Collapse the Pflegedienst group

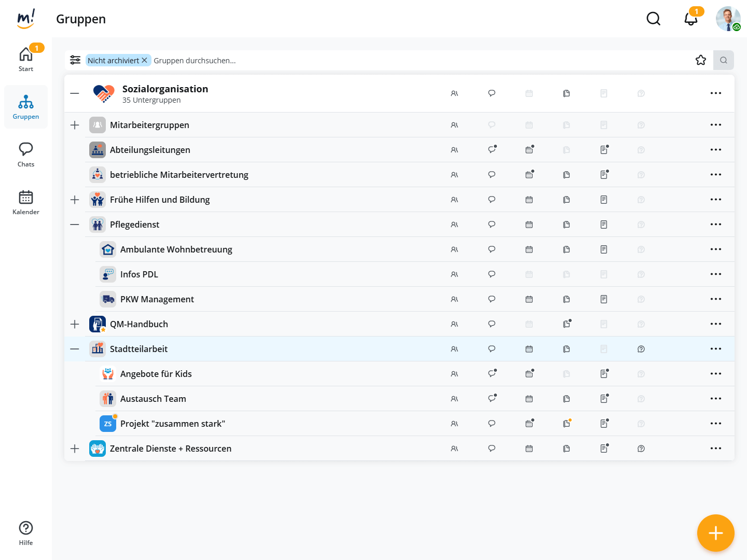pos(75,225)
